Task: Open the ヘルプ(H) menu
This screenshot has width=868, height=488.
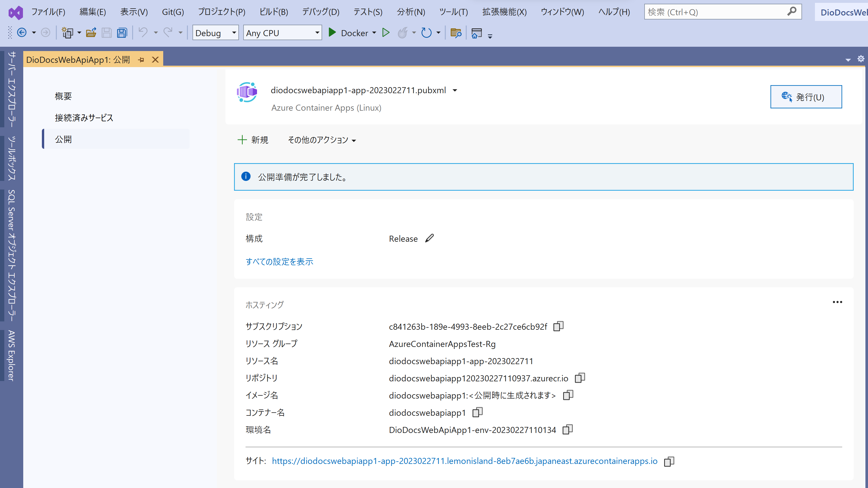Action: [614, 12]
